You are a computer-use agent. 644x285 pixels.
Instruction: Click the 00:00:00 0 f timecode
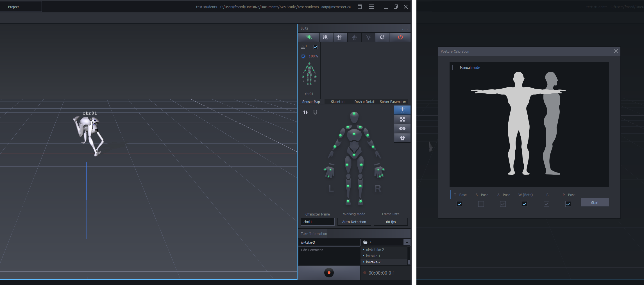tap(381, 273)
